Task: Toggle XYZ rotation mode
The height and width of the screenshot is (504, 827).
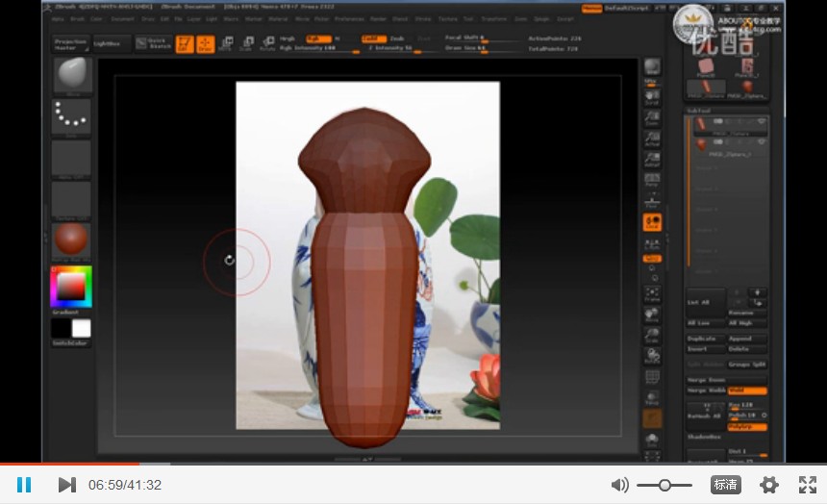Action: coord(652,259)
